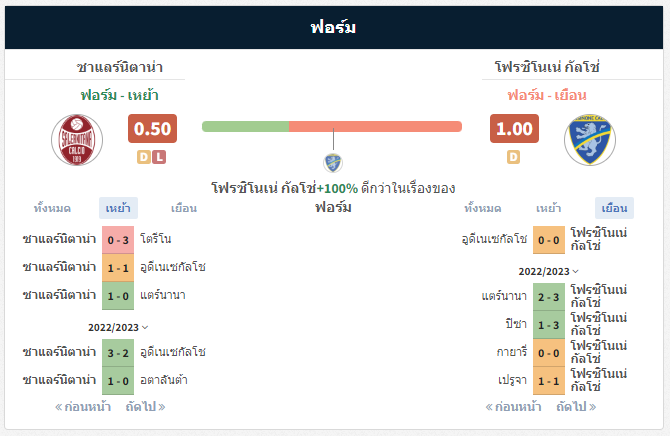Select the เยือน tab under Salernitana
The width and height of the screenshot is (670, 436).
184,208
